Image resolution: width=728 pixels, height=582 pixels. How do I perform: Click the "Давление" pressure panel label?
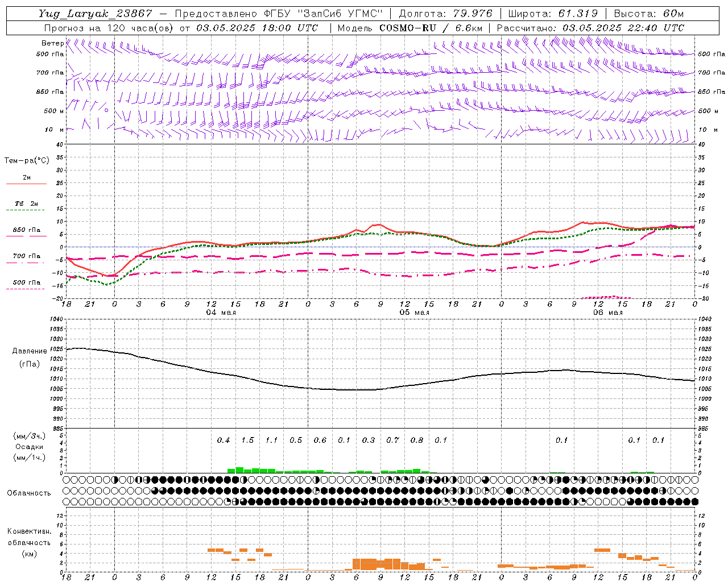[x=30, y=351]
